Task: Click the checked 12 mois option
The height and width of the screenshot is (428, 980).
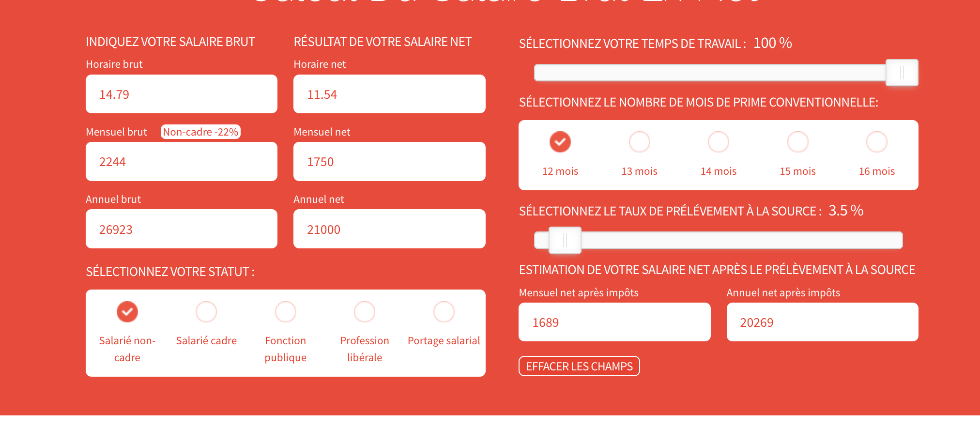Action: click(560, 142)
